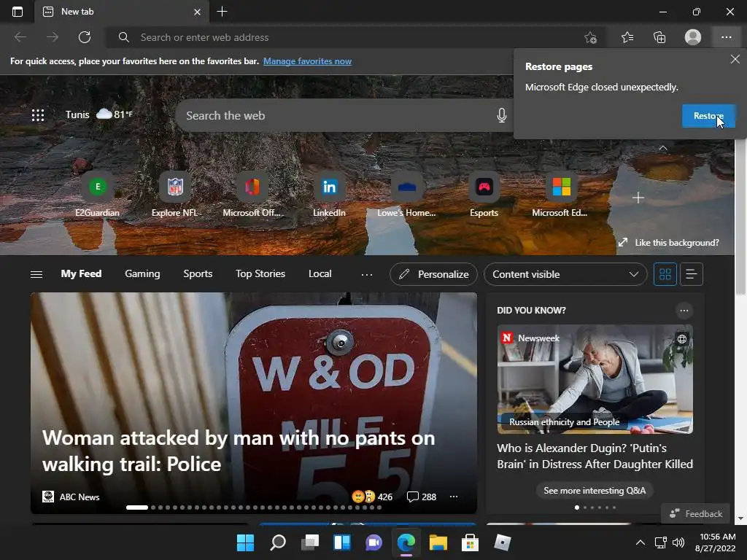Click reactions count 426 on main story

click(x=372, y=497)
